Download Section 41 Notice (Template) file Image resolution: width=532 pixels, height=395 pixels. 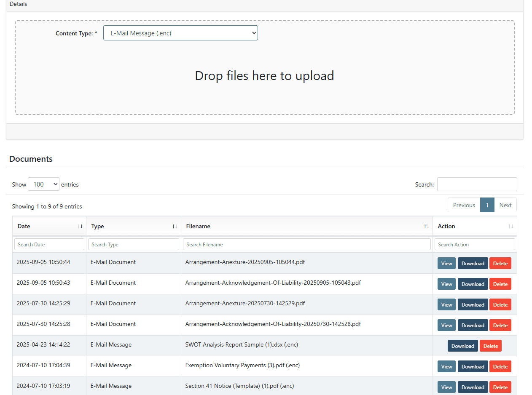click(x=473, y=387)
